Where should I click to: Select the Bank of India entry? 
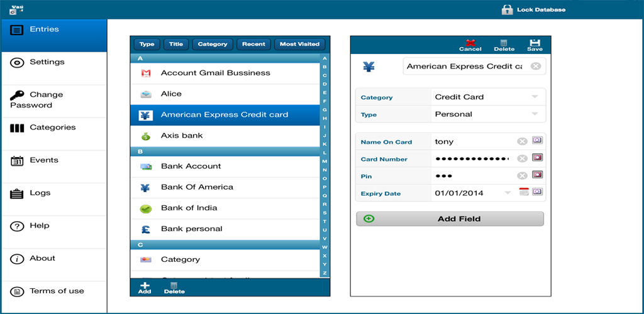point(225,208)
